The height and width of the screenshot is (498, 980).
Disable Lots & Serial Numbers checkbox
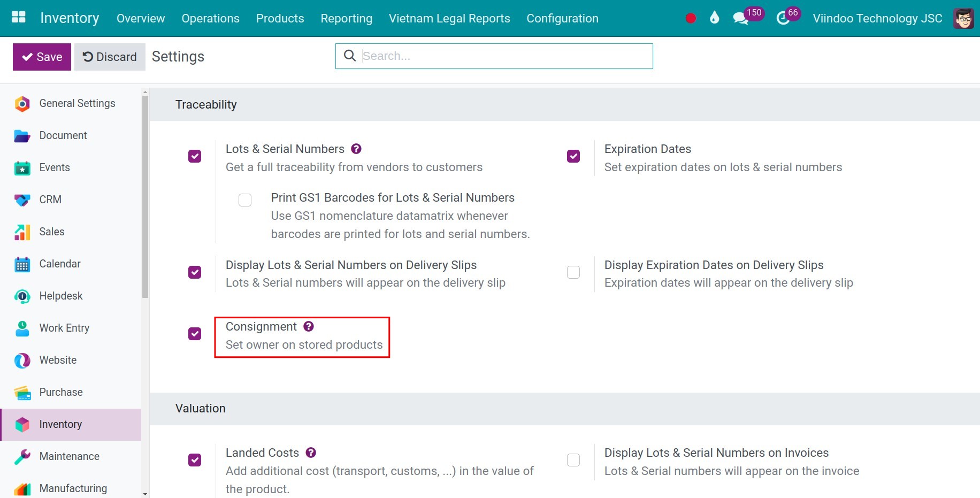coord(195,156)
